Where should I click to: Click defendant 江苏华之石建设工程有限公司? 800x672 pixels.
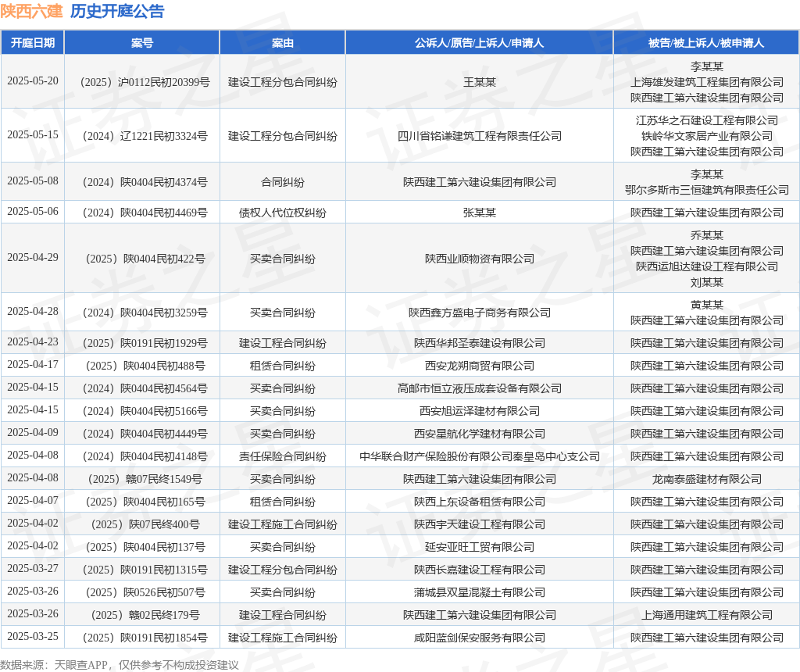706,120
